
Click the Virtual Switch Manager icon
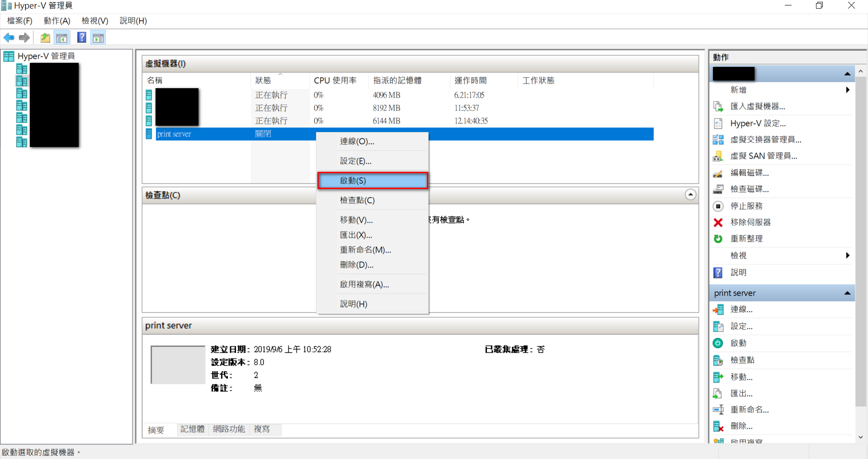tap(718, 140)
